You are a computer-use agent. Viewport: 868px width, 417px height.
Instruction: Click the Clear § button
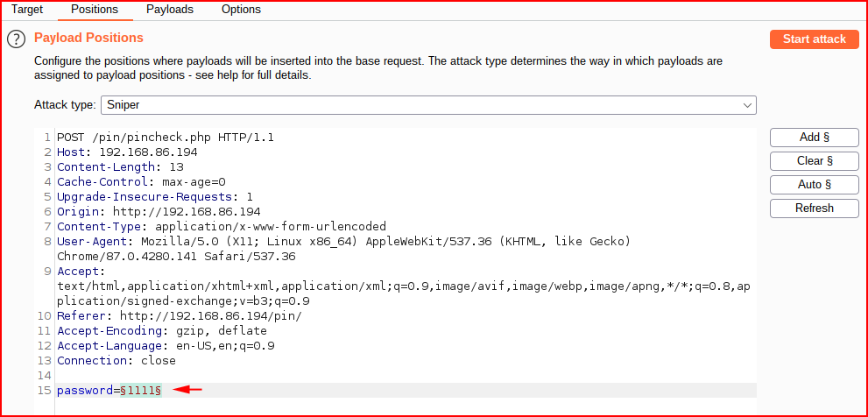click(x=815, y=161)
